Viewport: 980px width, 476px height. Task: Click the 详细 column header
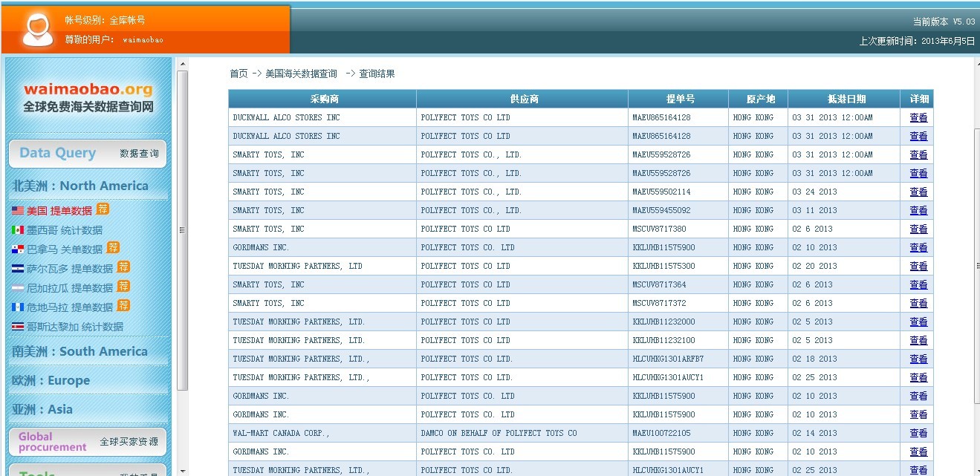click(x=917, y=99)
